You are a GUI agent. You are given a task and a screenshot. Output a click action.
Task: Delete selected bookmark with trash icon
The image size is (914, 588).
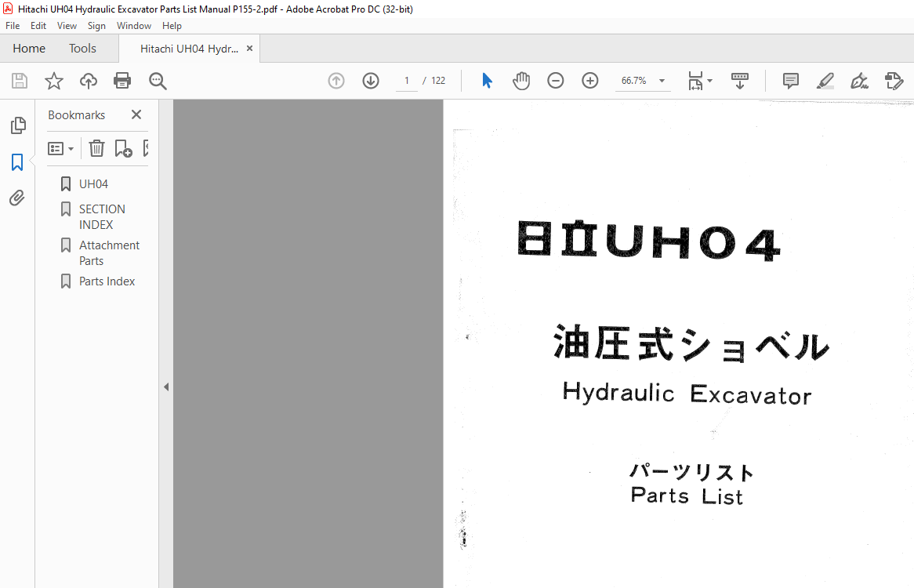96,149
